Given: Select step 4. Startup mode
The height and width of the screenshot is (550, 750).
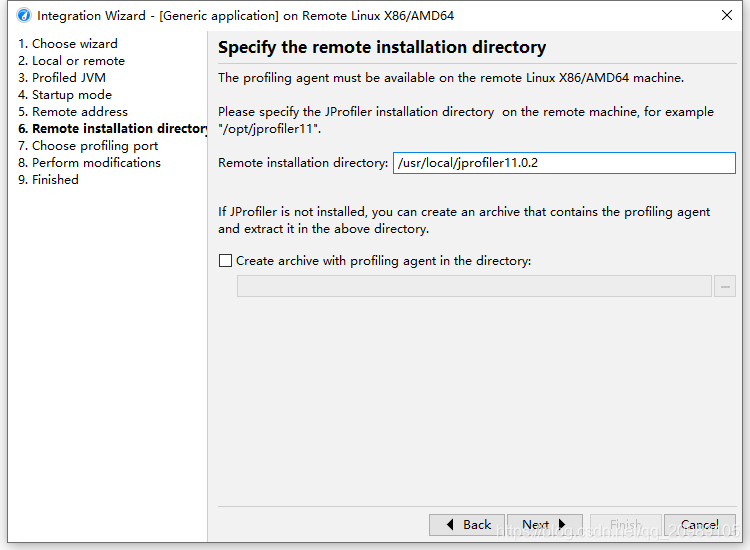Looking at the screenshot, I should pos(65,95).
